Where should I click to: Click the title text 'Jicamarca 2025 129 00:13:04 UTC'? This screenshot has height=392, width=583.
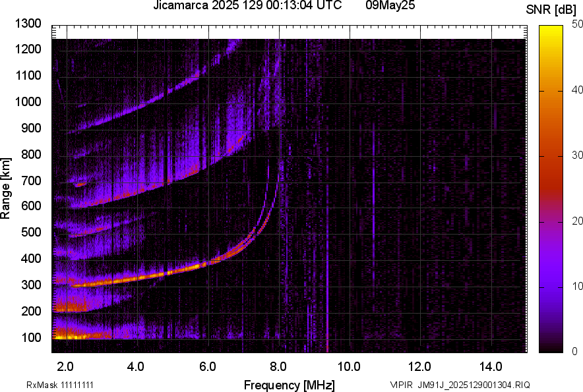(x=247, y=5)
